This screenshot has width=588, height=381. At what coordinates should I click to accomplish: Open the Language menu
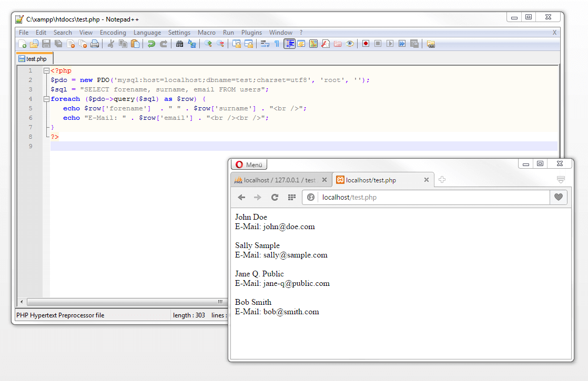tap(147, 33)
